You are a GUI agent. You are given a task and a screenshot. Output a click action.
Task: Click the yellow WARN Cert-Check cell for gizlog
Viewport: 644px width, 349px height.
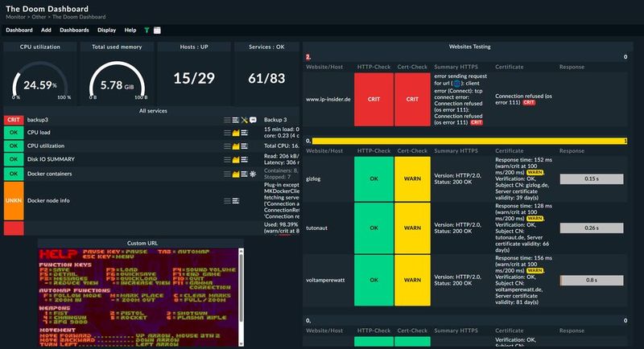(x=412, y=179)
